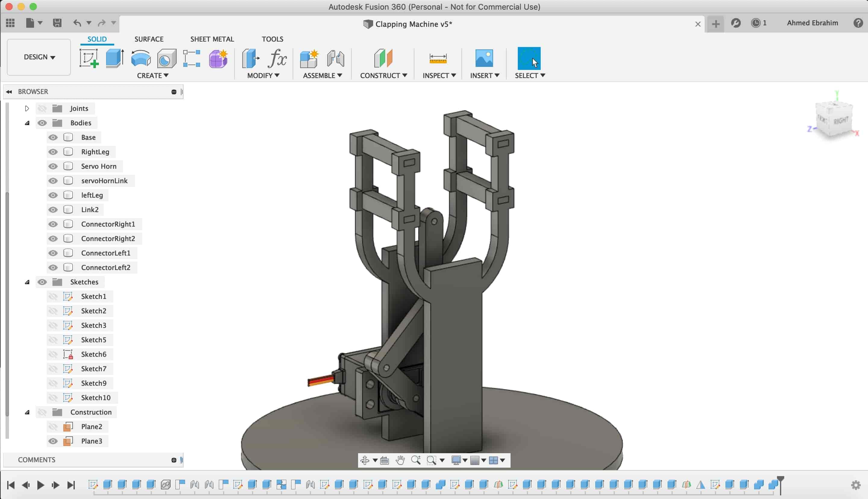Screen dimensions: 868x499
Task: Click the Look At icon in the navigation bar
Action: 385,460
